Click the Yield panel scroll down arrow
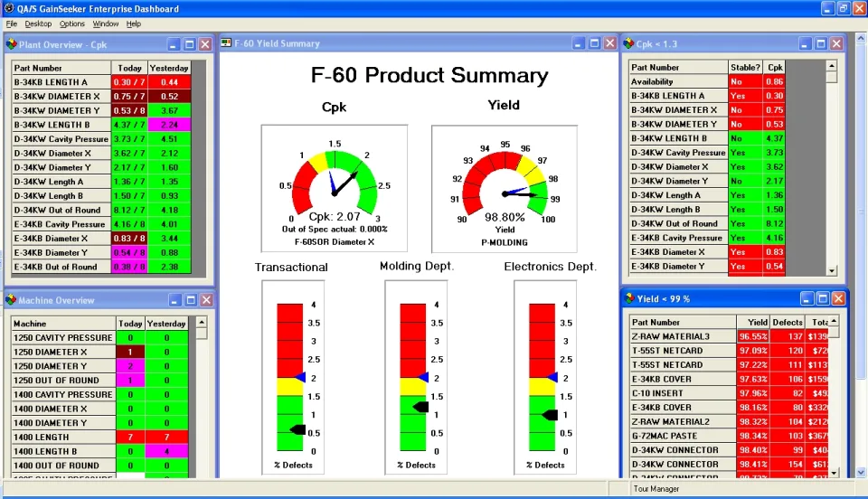 click(834, 473)
